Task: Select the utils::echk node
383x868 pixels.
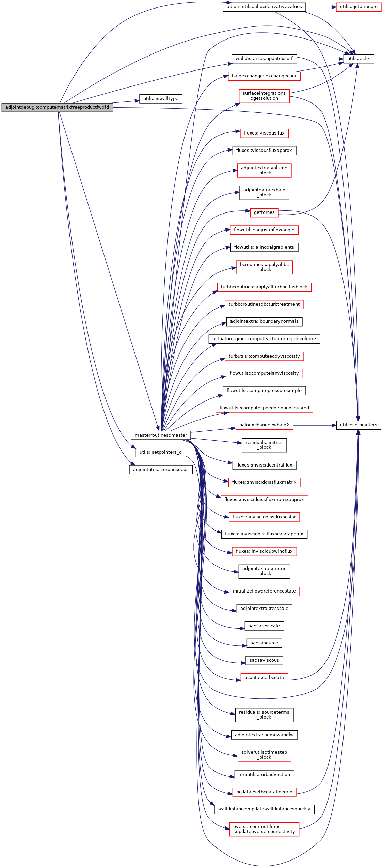Action: tap(358, 59)
